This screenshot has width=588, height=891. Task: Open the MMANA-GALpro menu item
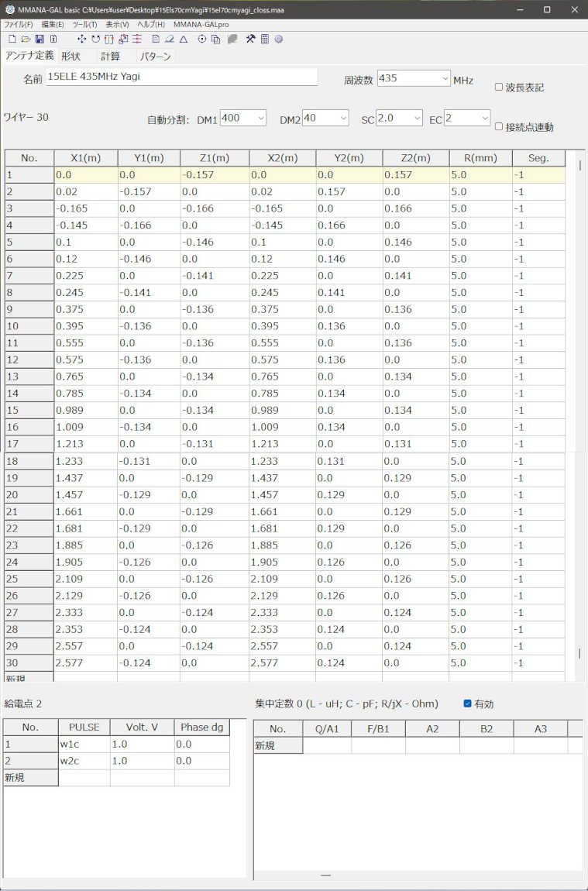[201, 24]
